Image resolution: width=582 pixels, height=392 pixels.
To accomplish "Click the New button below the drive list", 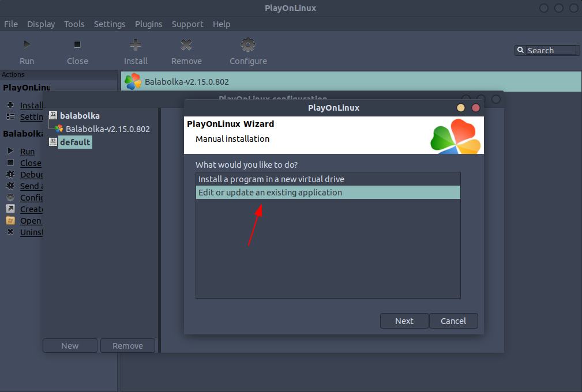I will point(70,345).
